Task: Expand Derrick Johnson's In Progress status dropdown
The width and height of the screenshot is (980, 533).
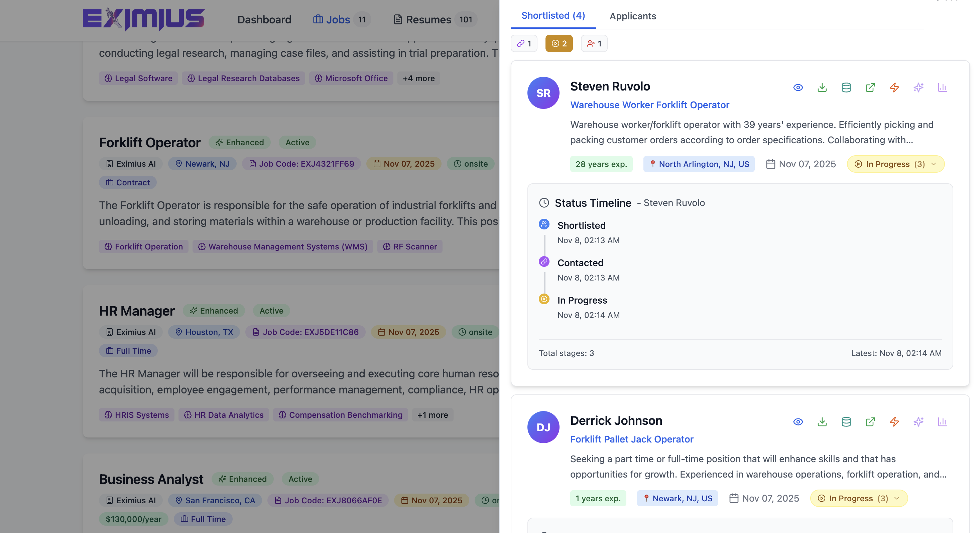Action: pos(859,498)
